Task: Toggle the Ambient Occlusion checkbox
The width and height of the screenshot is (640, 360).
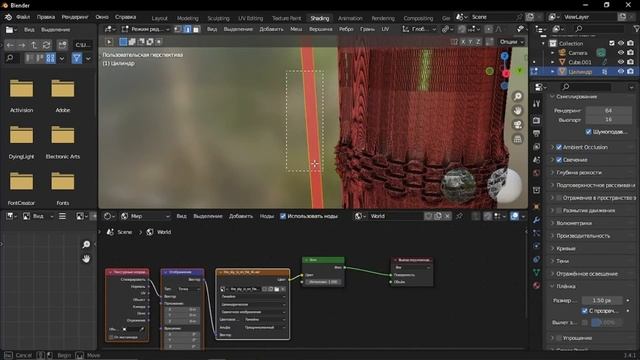Action: (x=559, y=147)
